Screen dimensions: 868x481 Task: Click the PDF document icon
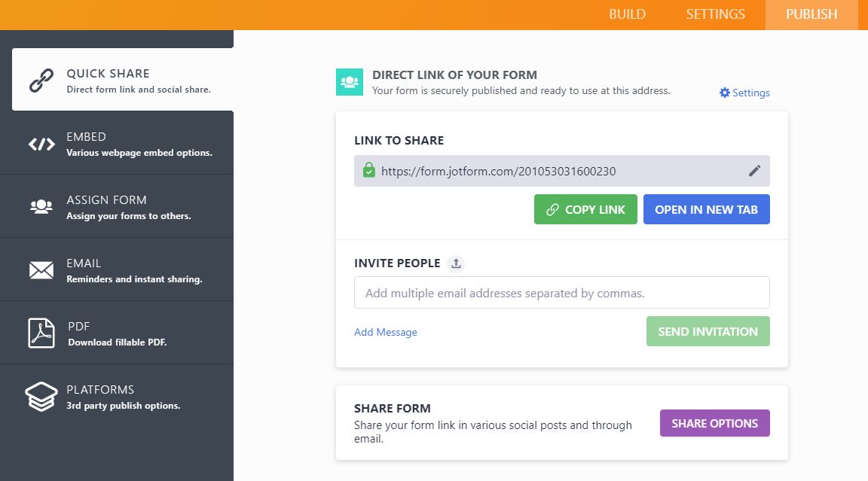[41, 333]
